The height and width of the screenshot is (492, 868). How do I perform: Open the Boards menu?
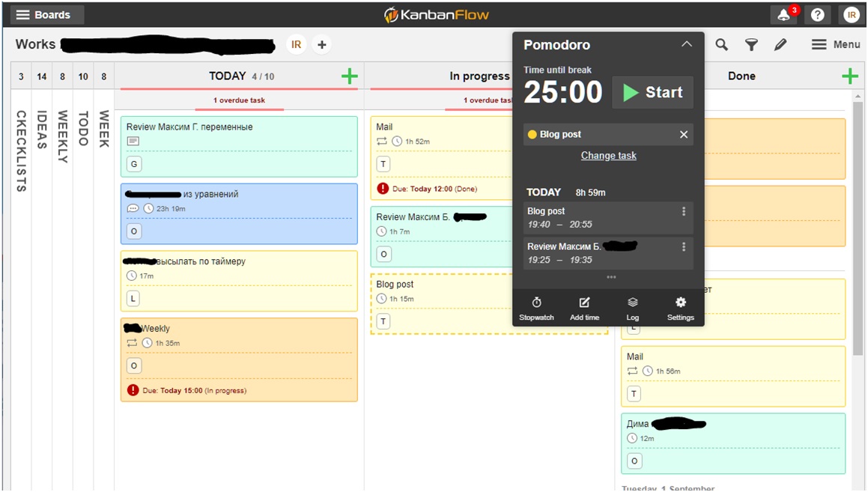point(46,15)
